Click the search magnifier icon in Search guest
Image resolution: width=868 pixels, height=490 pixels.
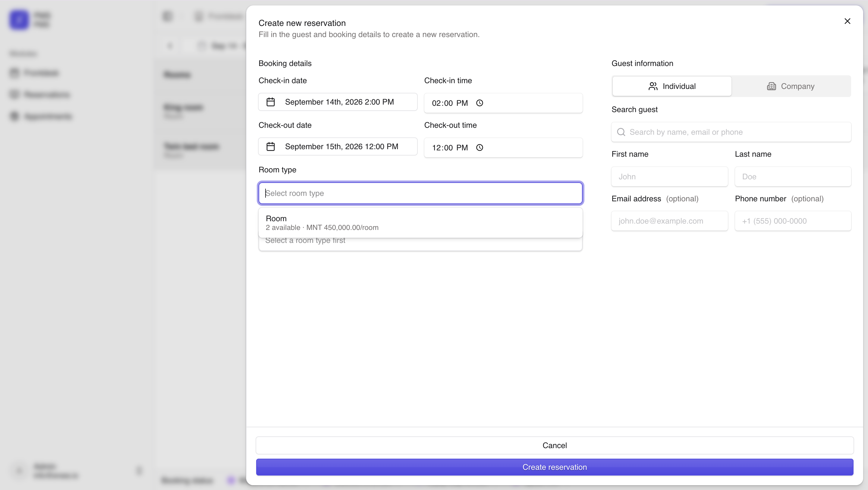pos(621,132)
